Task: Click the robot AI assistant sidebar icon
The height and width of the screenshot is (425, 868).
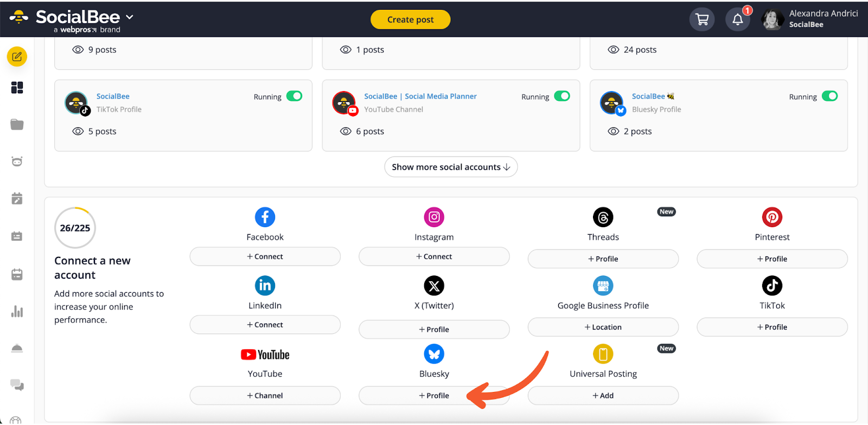Action: [17, 162]
